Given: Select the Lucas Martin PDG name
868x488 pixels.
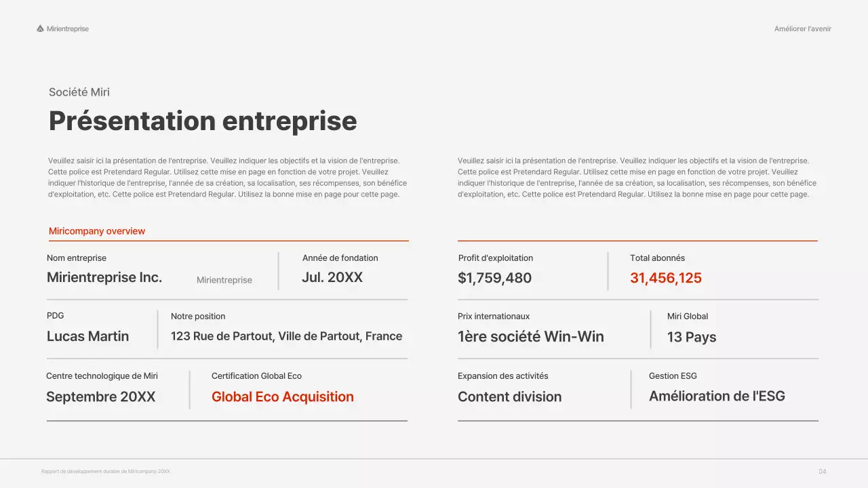Looking at the screenshot, I should (87, 336).
